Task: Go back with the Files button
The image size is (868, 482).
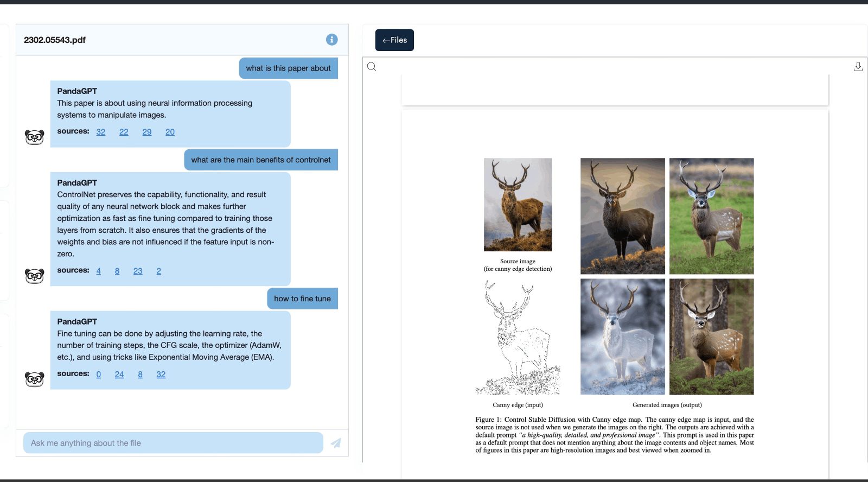Action: (x=394, y=40)
